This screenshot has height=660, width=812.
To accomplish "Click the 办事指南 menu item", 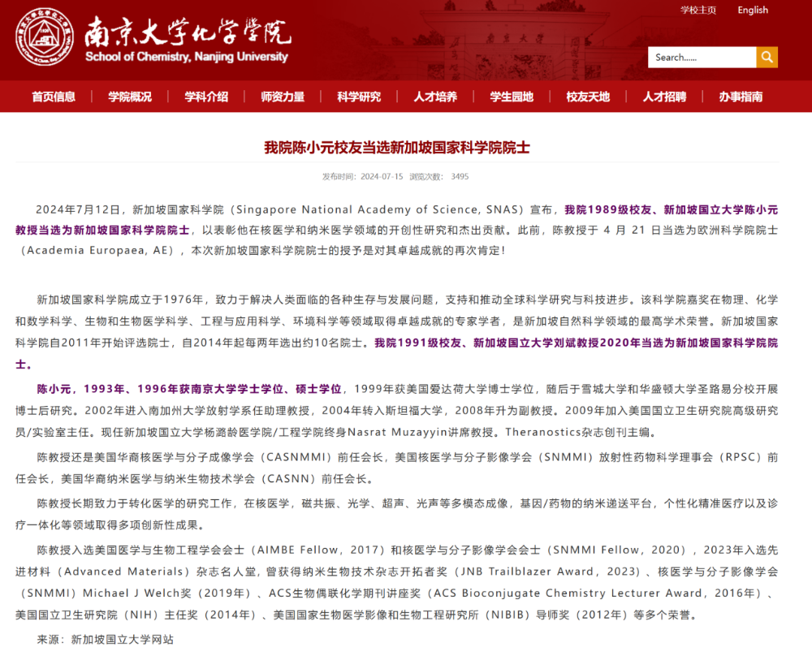I will [741, 97].
